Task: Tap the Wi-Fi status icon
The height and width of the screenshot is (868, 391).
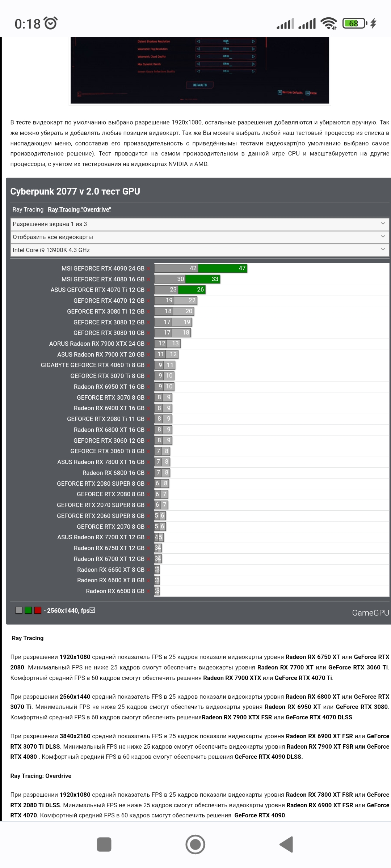Action: [329, 24]
